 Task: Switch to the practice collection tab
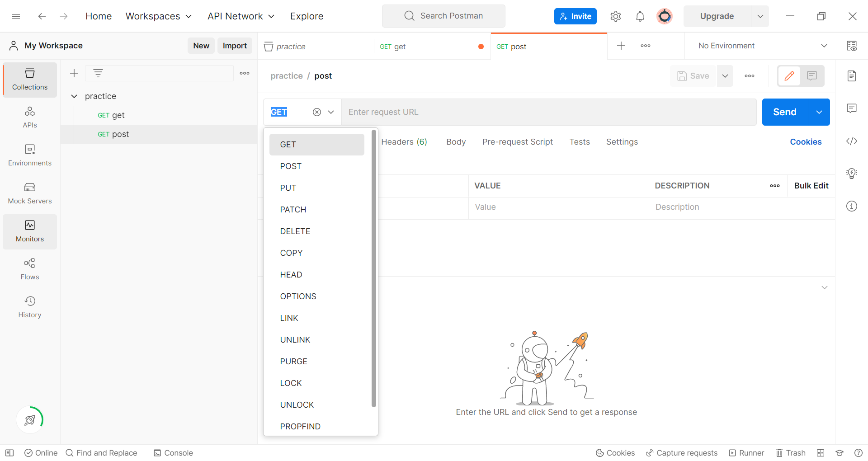click(x=315, y=46)
